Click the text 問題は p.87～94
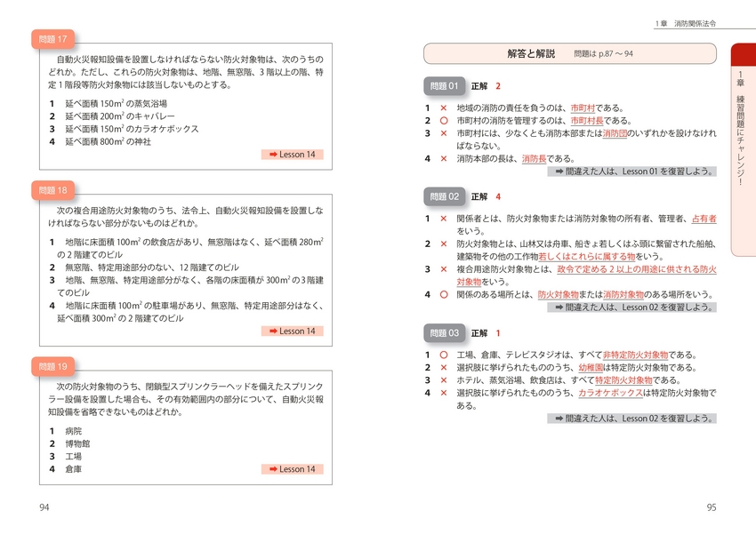The height and width of the screenshot is (535, 756). (603, 54)
